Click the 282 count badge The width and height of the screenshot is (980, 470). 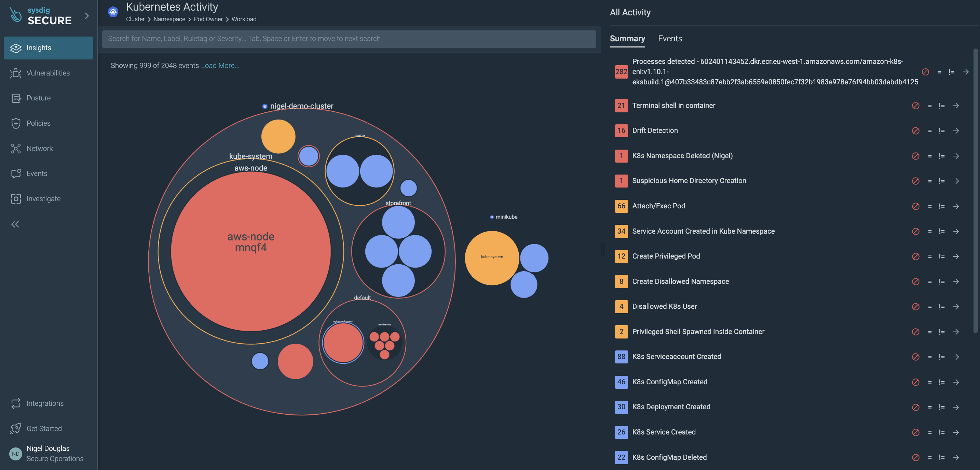[621, 71]
